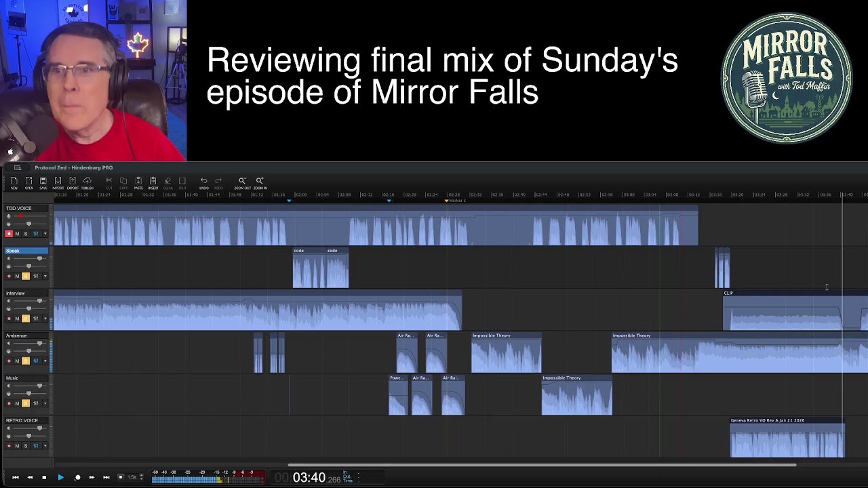Open effects panel on Speak track
Image resolution: width=868 pixels, height=488 pixels.
click(36, 276)
